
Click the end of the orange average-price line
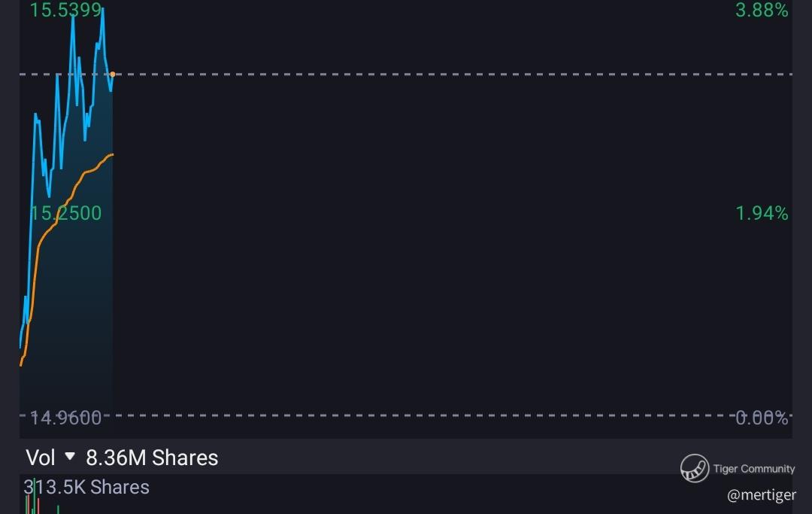[x=112, y=154]
